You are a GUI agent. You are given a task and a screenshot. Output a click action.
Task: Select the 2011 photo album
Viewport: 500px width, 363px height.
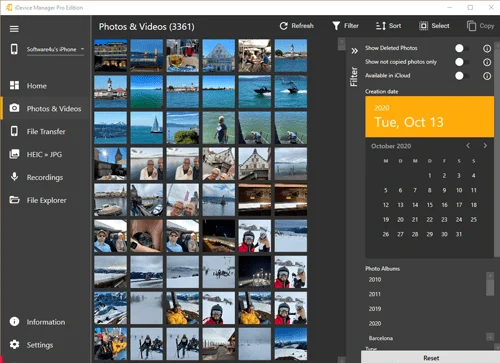pos(375,294)
